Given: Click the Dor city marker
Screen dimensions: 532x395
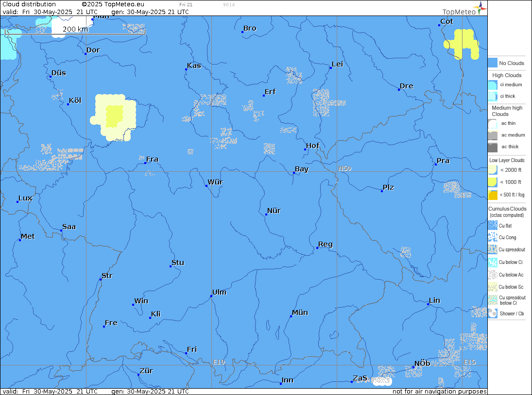Looking at the screenshot, I should (86, 53).
